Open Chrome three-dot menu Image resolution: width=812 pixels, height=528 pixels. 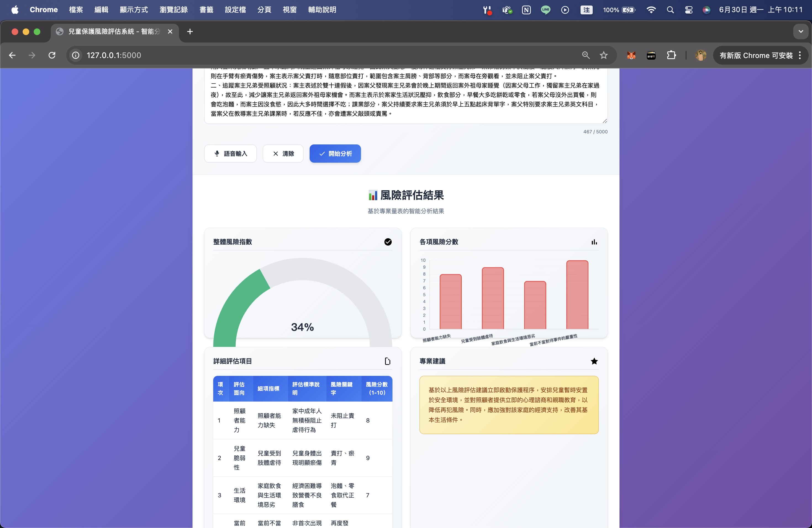pyautogui.click(x=800, y=55)
